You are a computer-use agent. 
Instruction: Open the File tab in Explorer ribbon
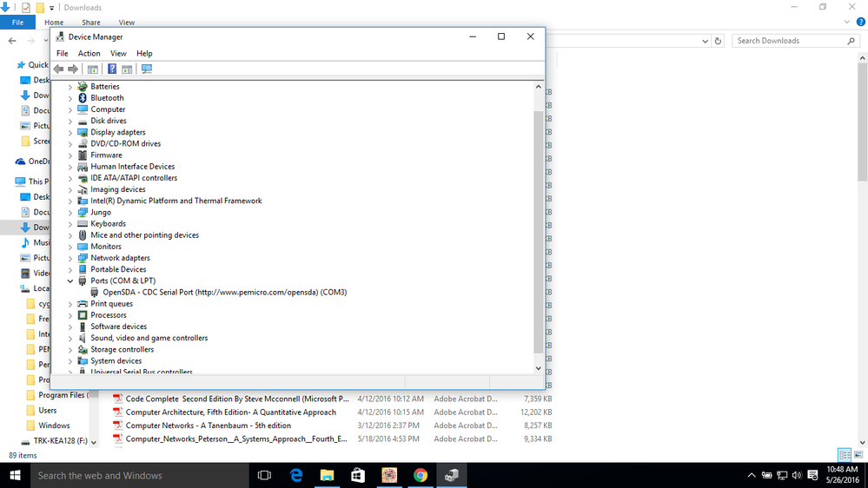(x=17, y=23)
